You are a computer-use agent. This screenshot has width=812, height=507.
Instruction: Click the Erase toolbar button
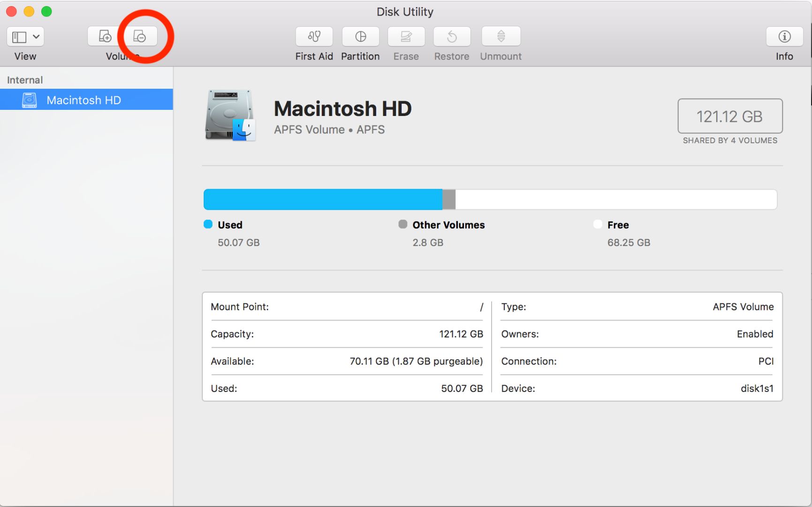[x=406, y=37]
